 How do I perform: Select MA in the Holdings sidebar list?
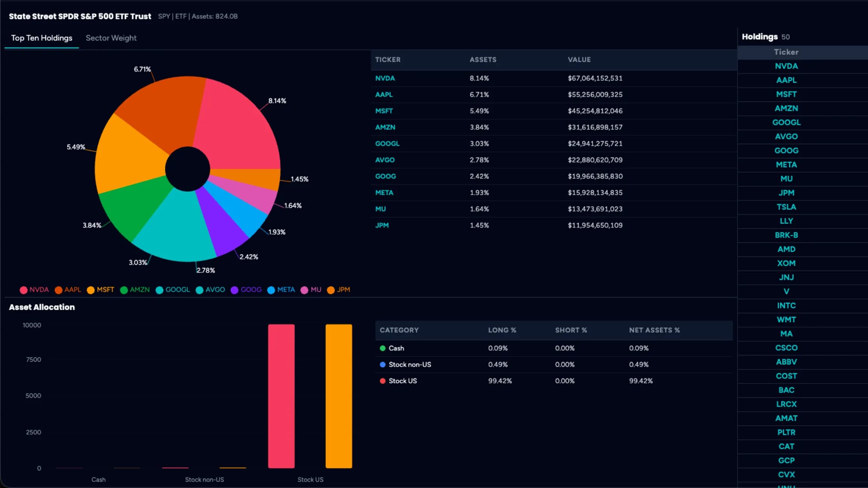(786, 334)
